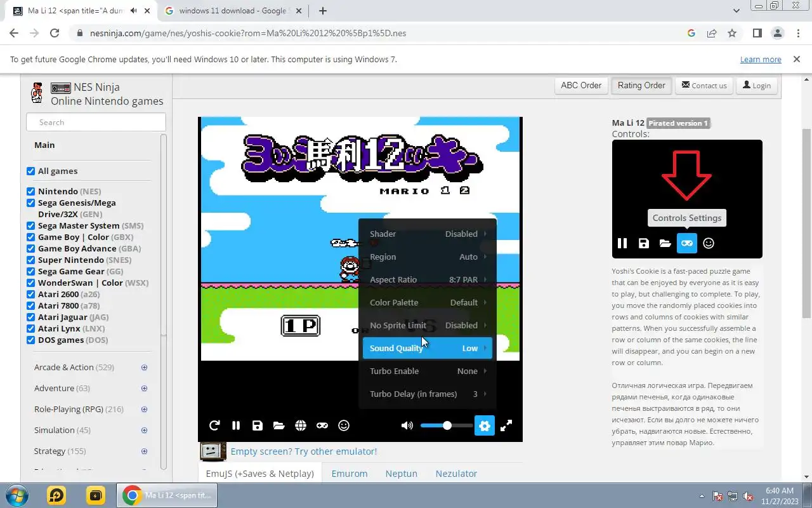Image resolution: width=812 pixels, height=508 pixels.
Task: Click the folder icon in the Controls help image
Action: pyautogui.click(x=665, y=243)
